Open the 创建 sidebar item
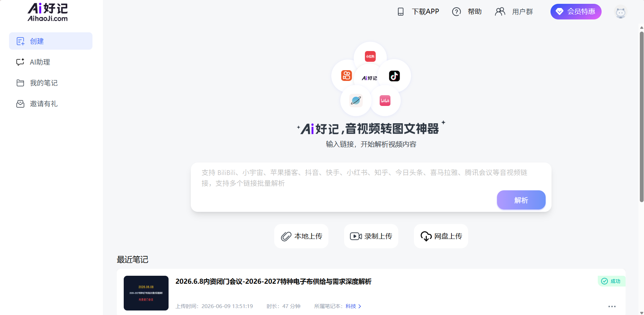 coord(51,41)
